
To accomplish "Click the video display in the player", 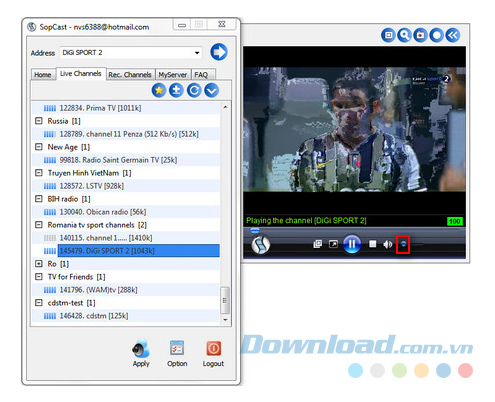I will [x=354, y=129].
